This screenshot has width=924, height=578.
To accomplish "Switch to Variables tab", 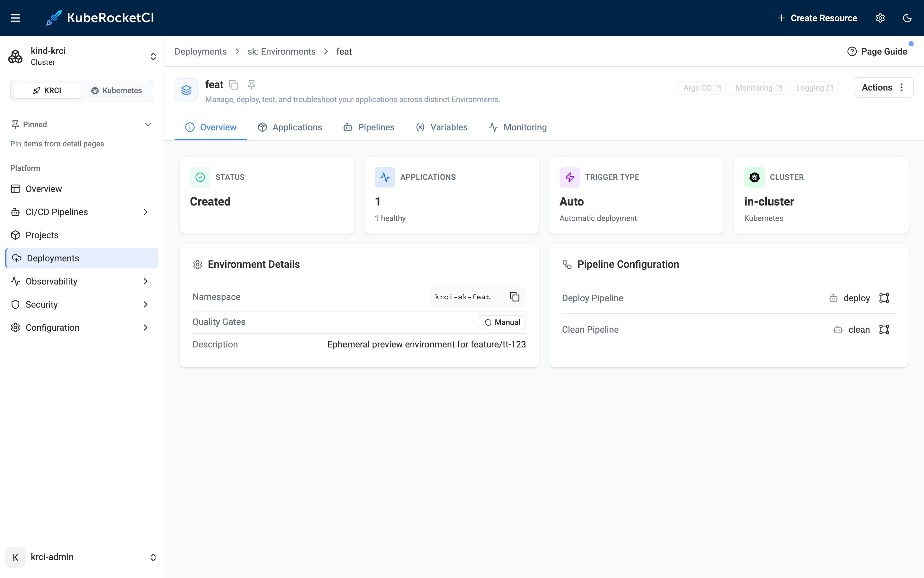I will (x=441, y=127).
